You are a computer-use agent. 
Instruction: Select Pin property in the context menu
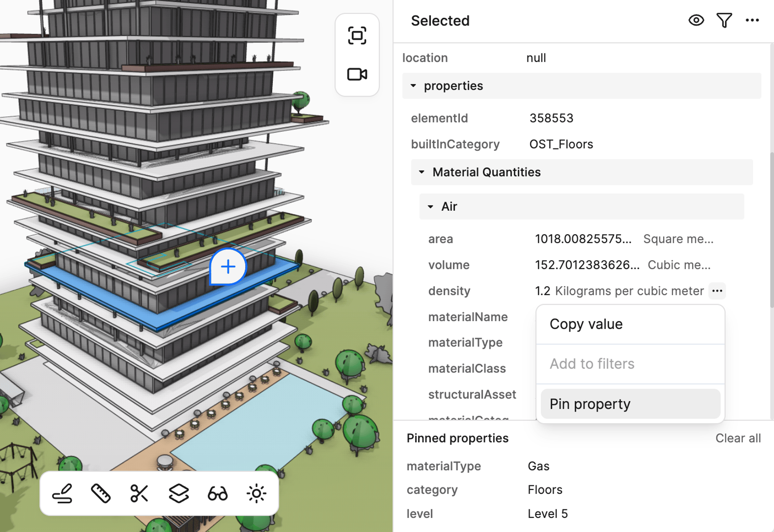[x=630, y=404]
